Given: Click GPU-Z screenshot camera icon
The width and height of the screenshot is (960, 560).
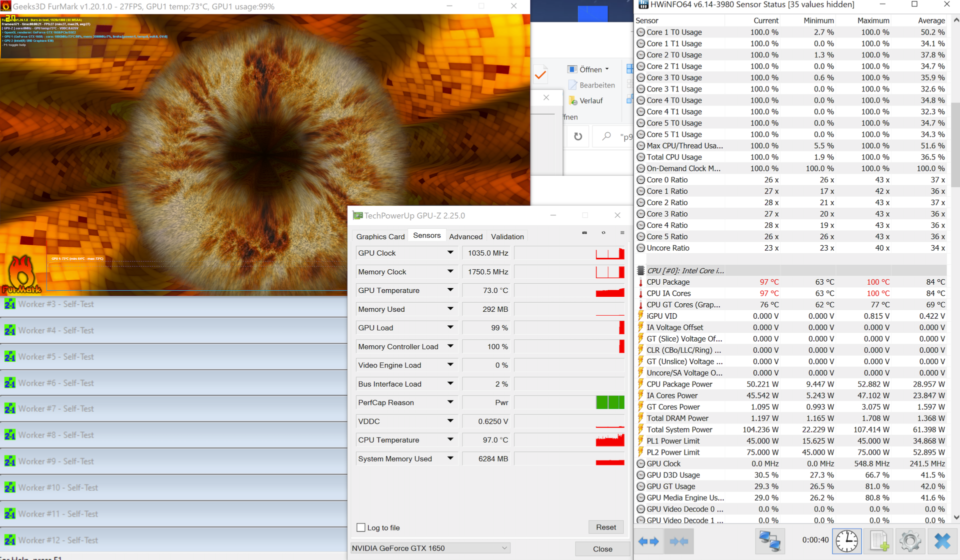Looking at the screenshot, I should coord(584,233).
